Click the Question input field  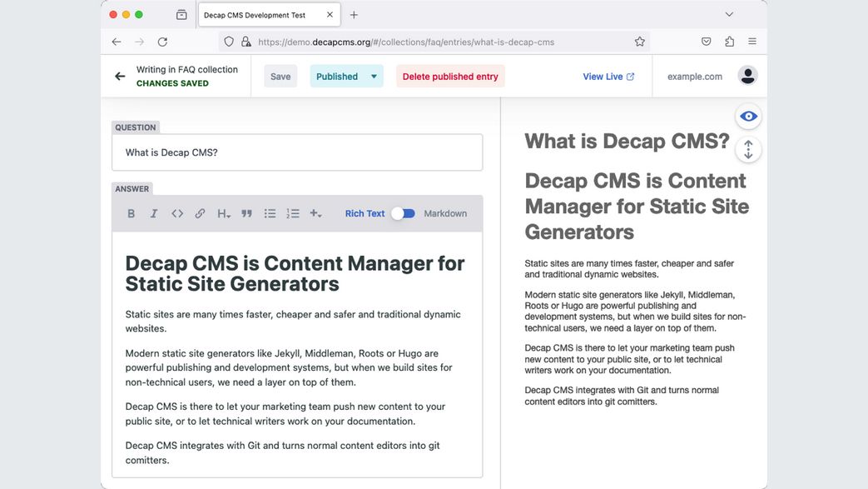297,152
